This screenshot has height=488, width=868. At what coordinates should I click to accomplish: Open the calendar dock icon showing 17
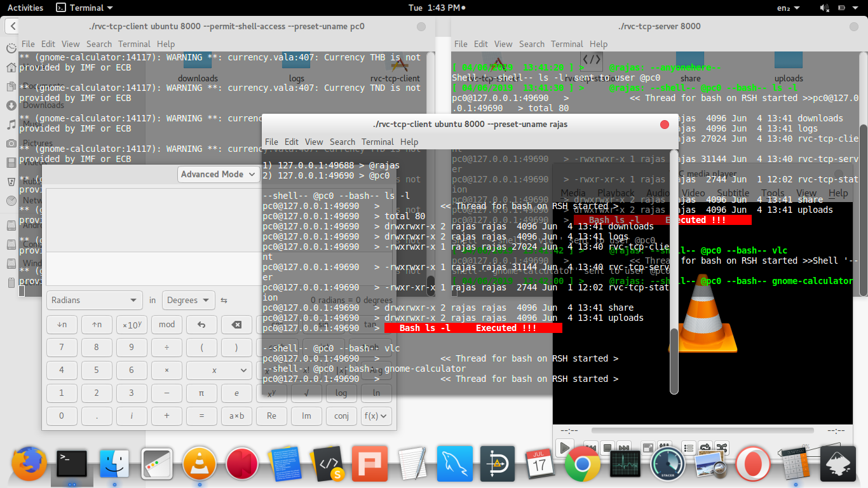point(539,463)
